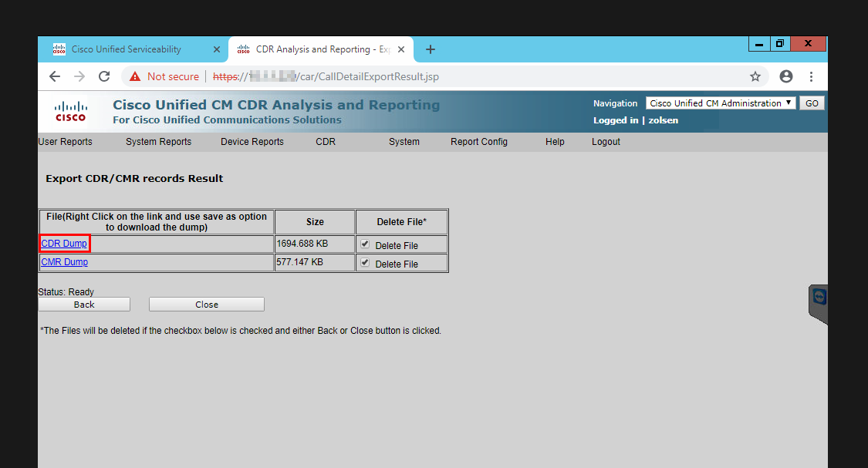Click the GO button
This screenshot has height=468, width=868.
812,103
